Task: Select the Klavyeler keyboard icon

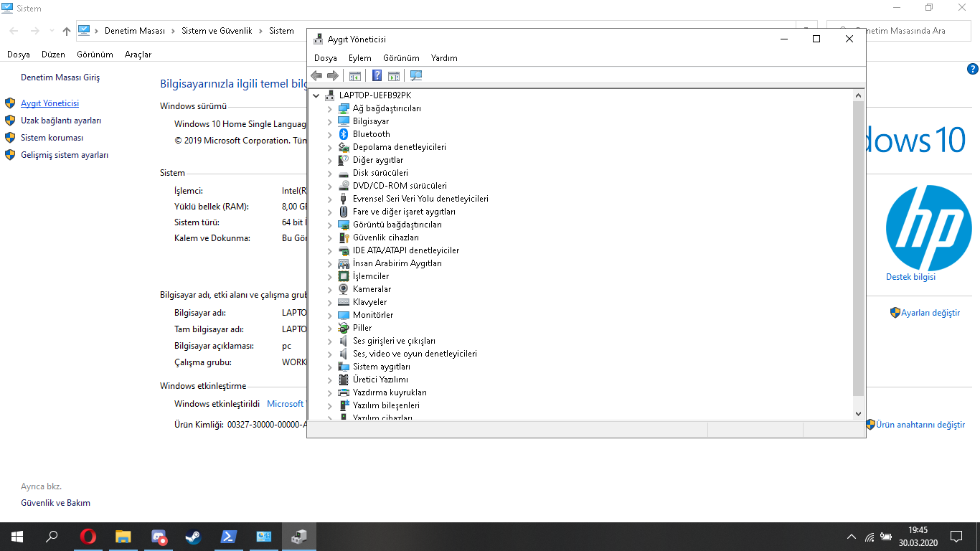Action: [344, 302]
